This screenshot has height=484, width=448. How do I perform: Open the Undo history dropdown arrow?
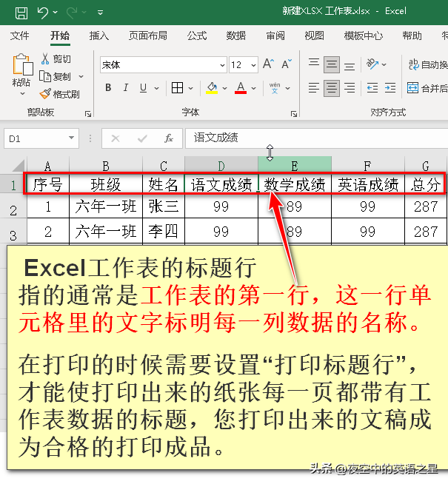tap(56, 13)
